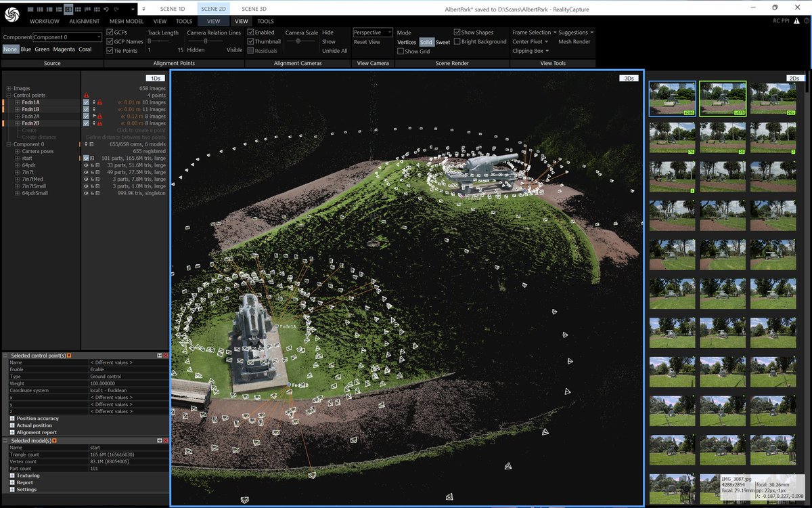Click Unhide All in Alignment Cameras
The image size is (812, 508).
click(334, 50)
